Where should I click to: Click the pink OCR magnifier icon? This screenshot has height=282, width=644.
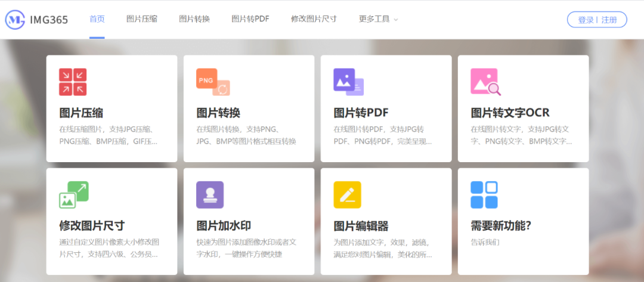[485, 82]
